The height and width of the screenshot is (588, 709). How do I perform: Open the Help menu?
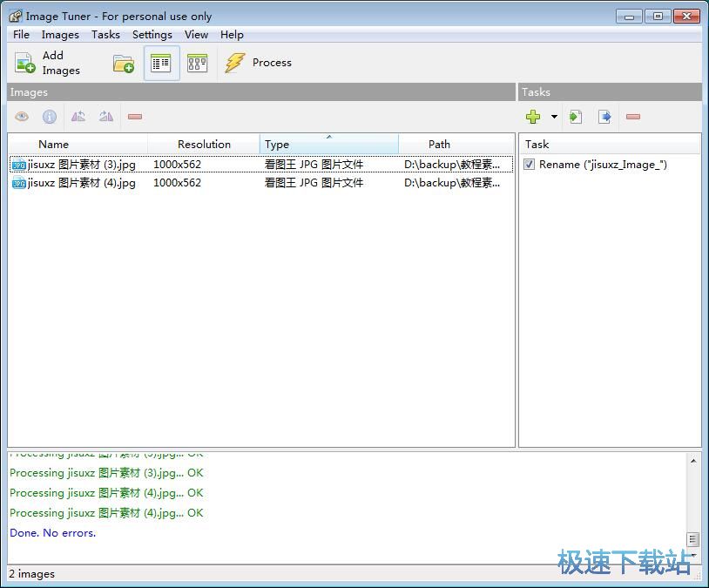click(232, 35)
